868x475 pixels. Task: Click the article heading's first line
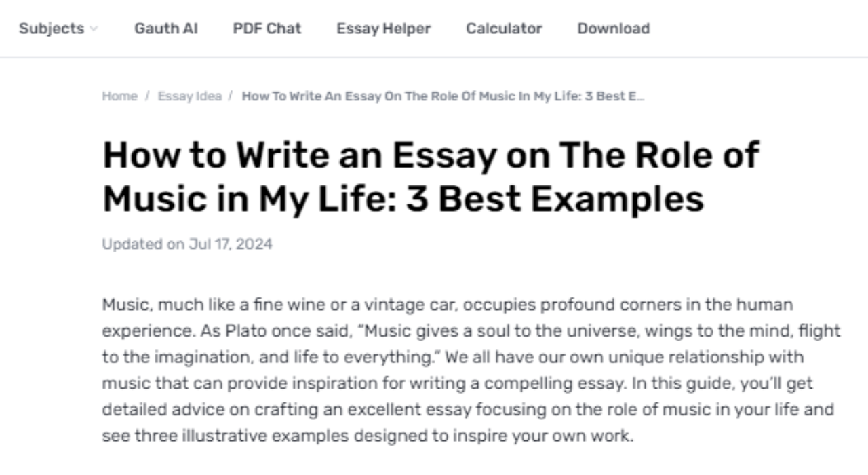coord(431,155)
